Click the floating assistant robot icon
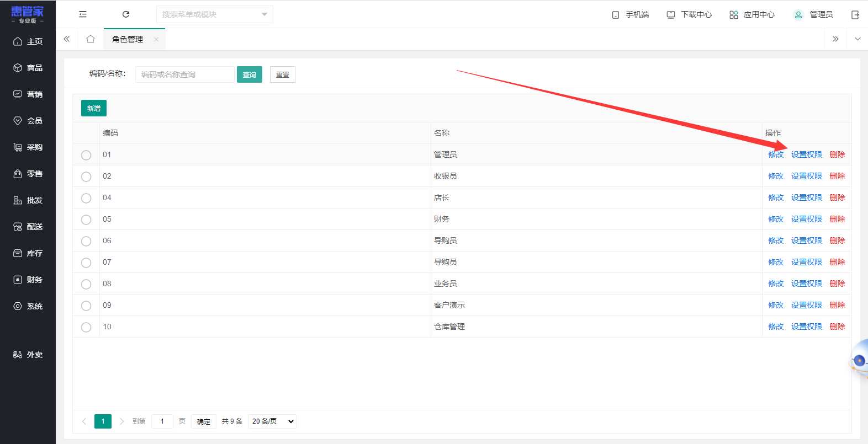The width and height of the screenshot is (868, 444). (x=859, y=360)
